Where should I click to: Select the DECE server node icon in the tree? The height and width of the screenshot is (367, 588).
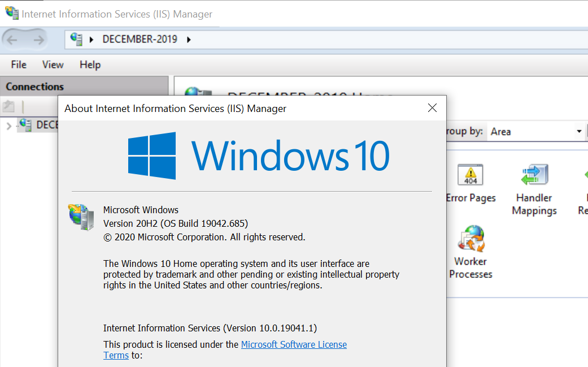pos(25,124)
